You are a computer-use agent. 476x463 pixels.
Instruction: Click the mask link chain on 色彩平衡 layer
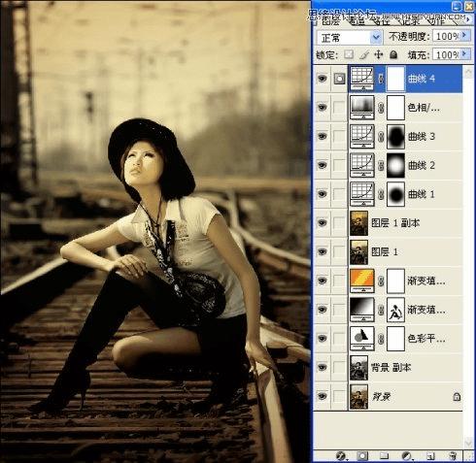(381, 339)
